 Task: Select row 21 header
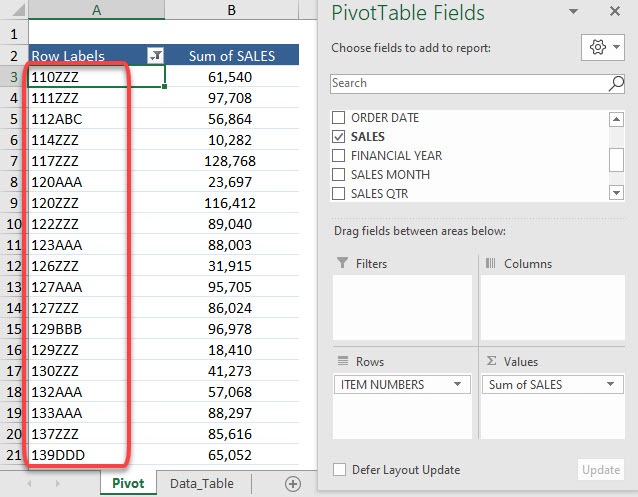pos(14,455)
